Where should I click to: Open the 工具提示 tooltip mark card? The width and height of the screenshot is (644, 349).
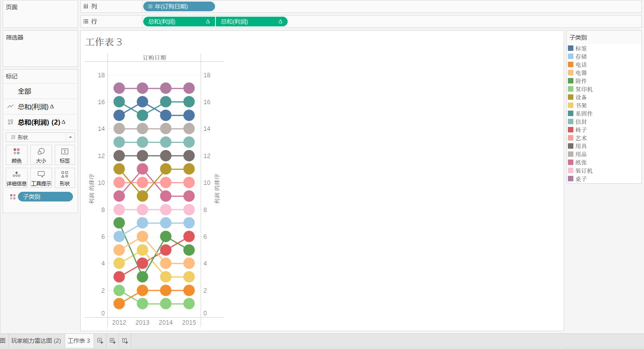click(41, 178)
